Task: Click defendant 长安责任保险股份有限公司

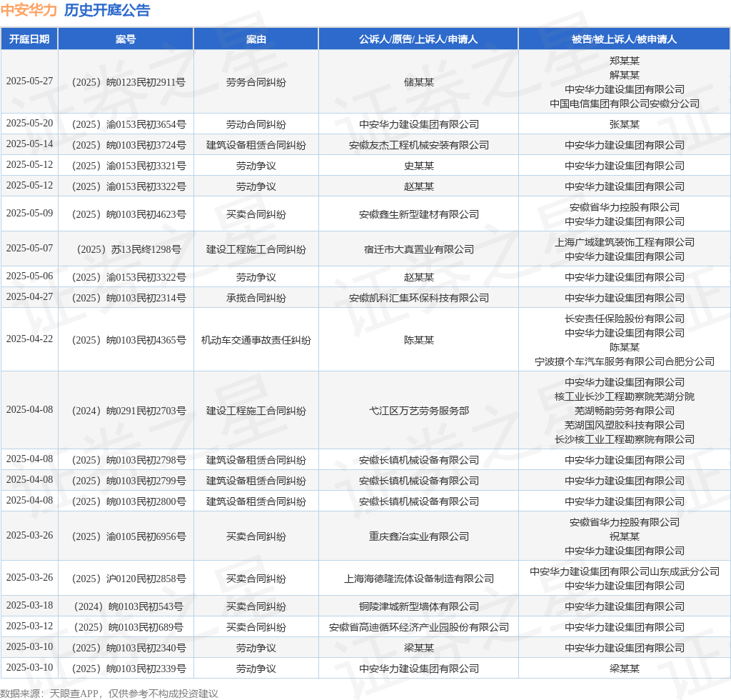Action: tap(624, 319)
